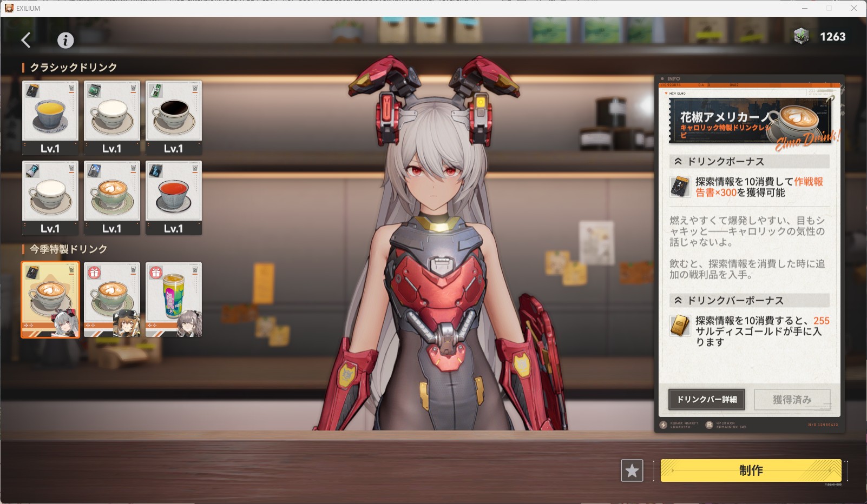The width and height of the screenshot is (867, 504).
Task: Click the Sardis gold bar icon
Action: click(680, 326)
